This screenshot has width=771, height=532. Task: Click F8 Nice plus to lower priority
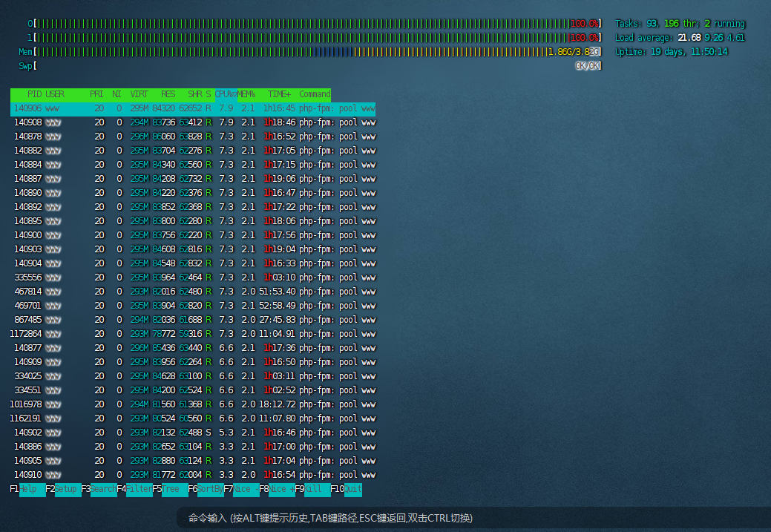pos(278,489)
